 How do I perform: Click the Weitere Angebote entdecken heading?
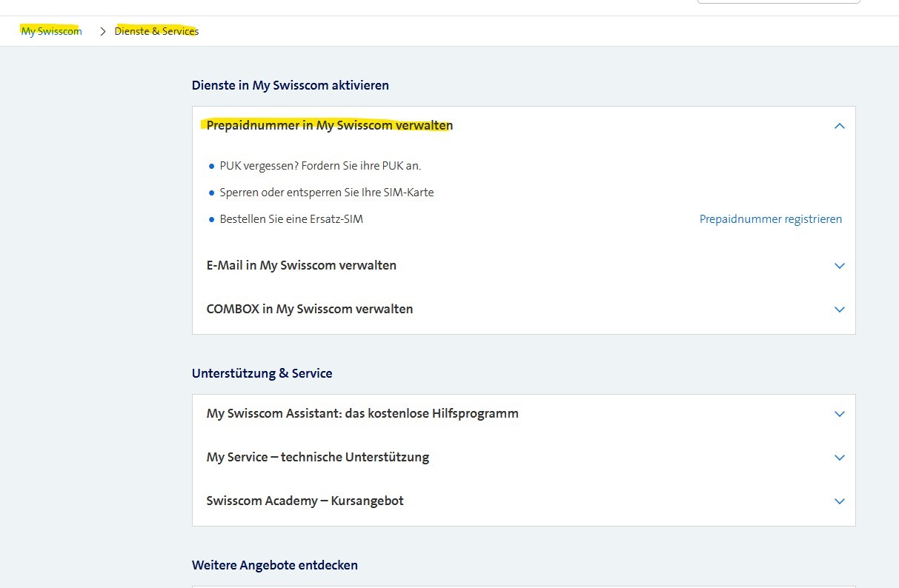point(274,564)
